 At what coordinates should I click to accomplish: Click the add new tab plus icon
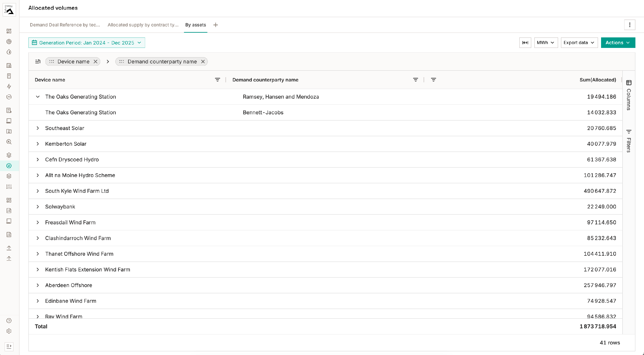(216, 25)
